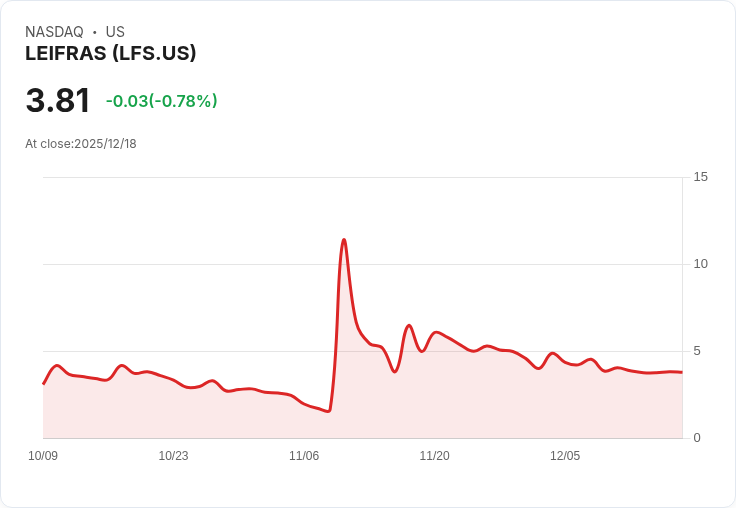Select the 12/05 date on the time axis

pyautogui.click(x=565, y=456)
